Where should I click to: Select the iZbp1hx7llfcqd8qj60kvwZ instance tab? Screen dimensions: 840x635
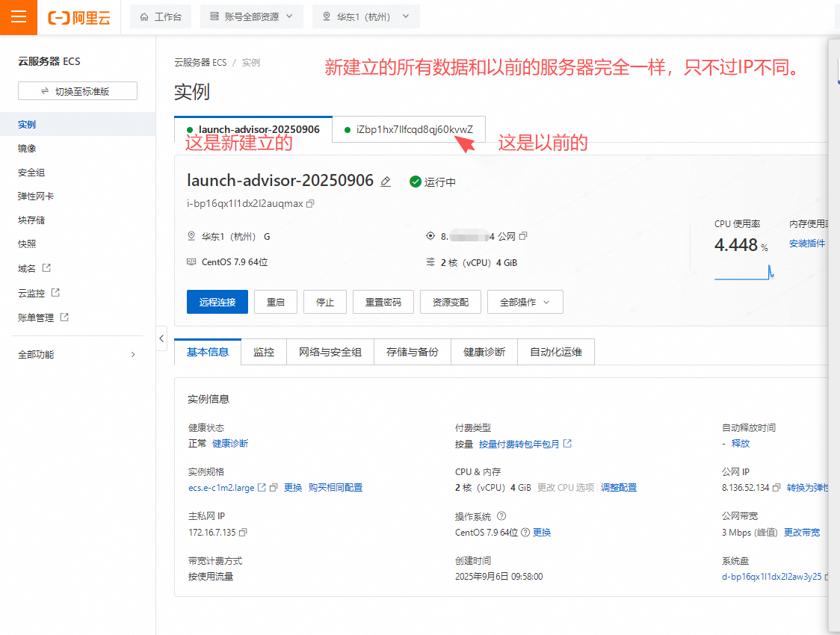coord(409,129)
